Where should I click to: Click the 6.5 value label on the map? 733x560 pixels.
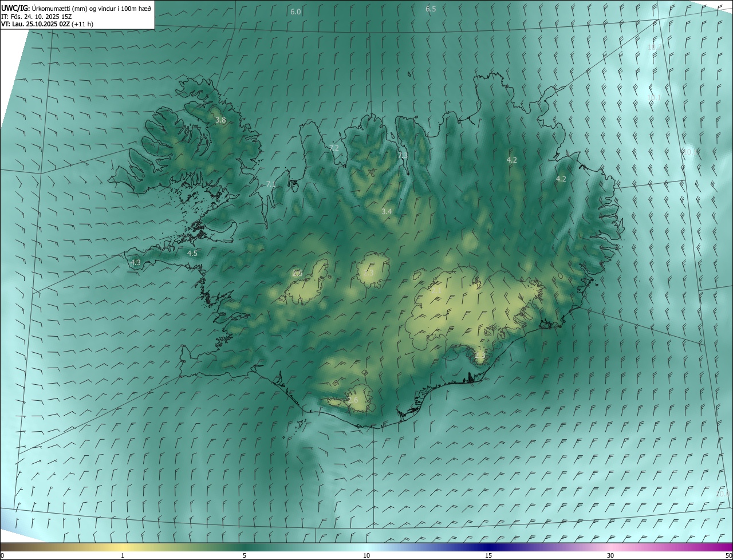[431, 9]
